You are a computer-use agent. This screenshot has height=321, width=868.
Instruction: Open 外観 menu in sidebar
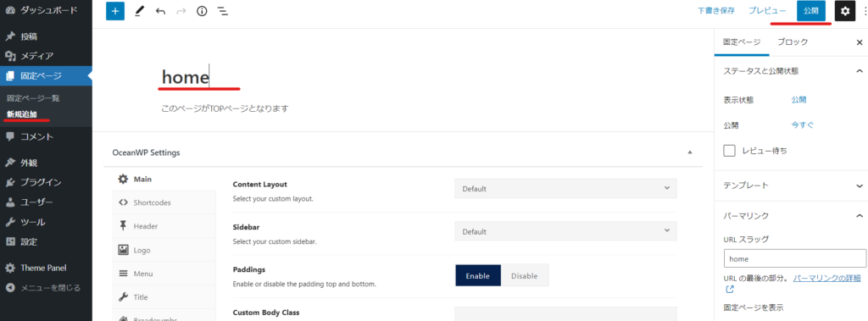pos(47,163)
